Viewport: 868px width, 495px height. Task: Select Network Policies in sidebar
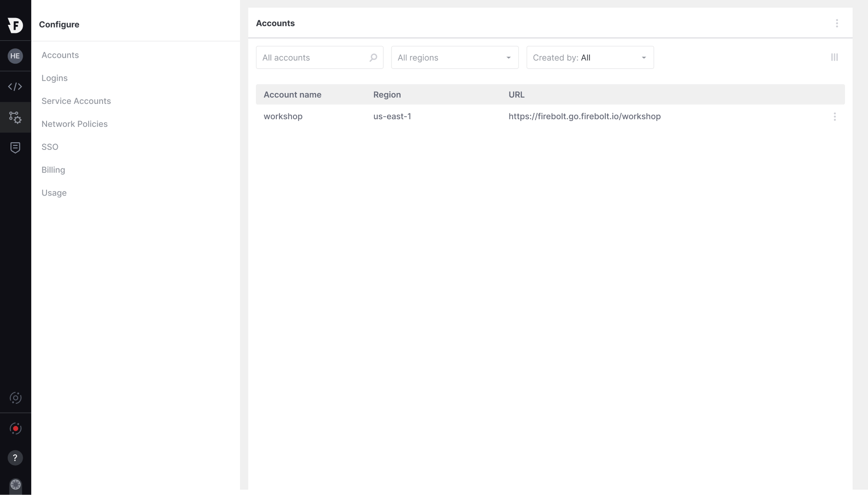[x=75, y=124]
